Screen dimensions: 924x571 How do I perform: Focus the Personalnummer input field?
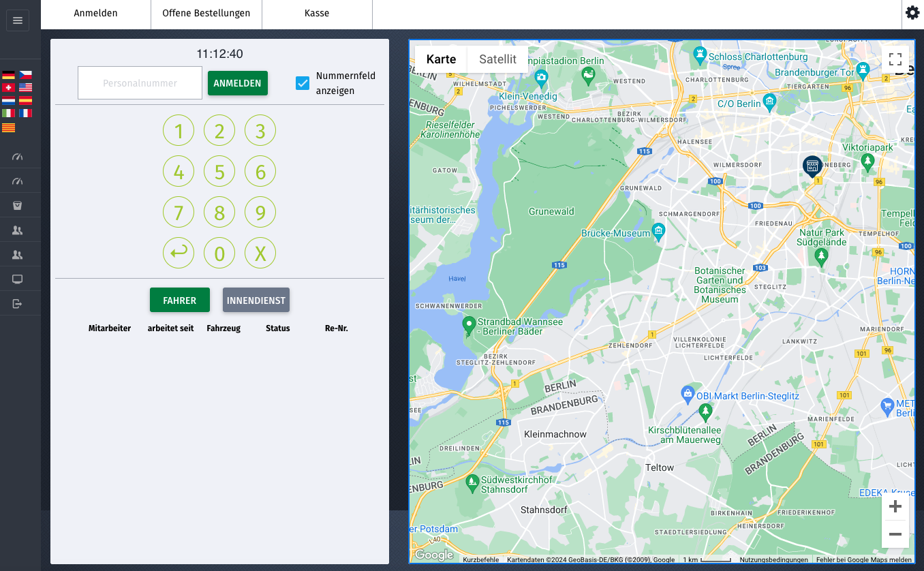140,83
